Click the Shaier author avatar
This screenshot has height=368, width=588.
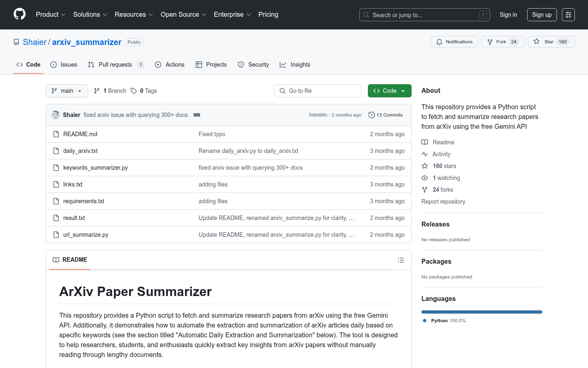coord(56,115)
